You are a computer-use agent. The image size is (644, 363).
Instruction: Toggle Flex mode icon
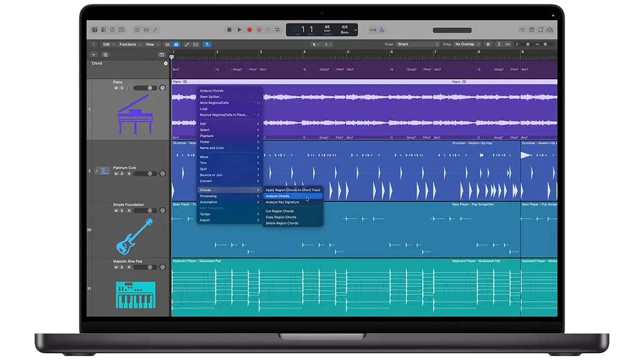click(196, 45)
